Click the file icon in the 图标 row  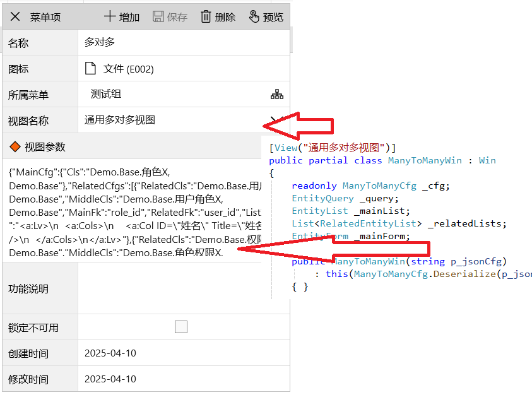tap(92, 69)
